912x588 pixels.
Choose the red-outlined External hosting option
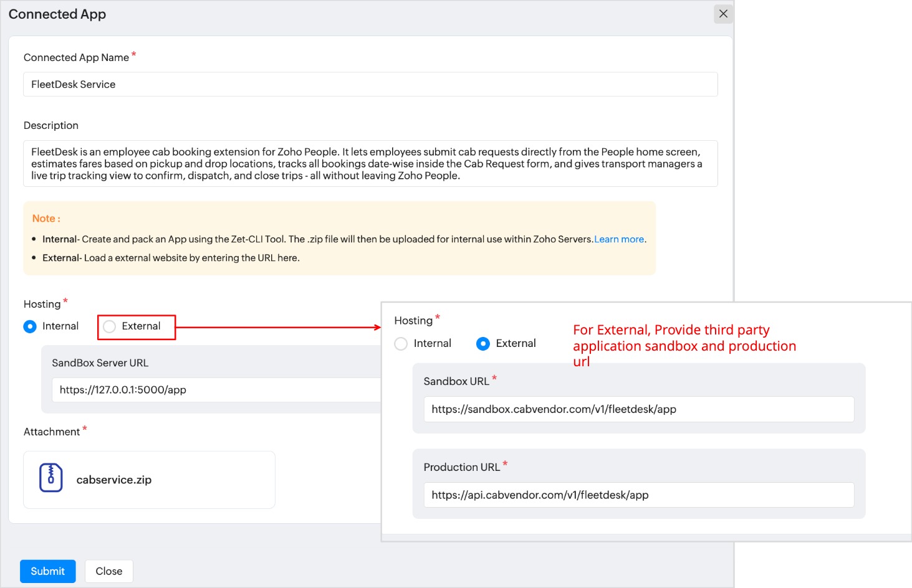(x=110, y=327)
